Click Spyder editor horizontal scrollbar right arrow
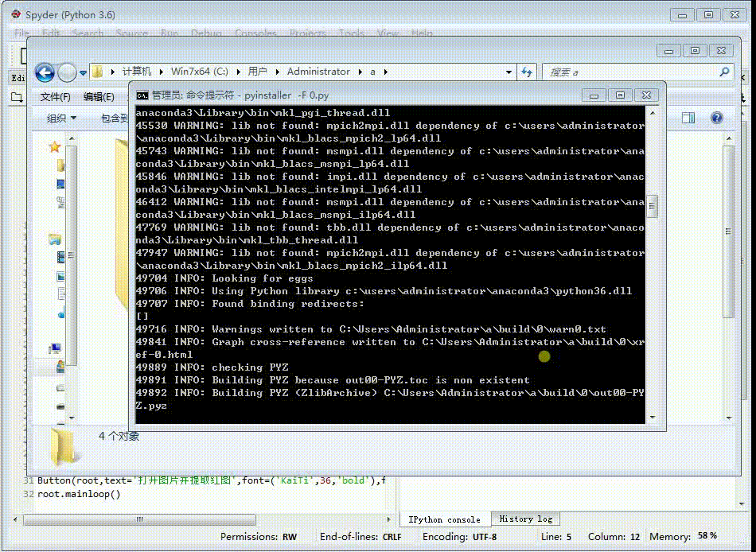This screenshot has height=552, width=756. click(388, 519)
